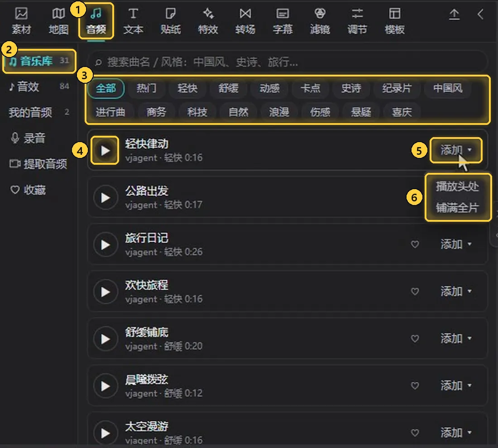This screenshot has width=498, height=448.
Task: Open 添加 dropdown for 欢快旅程
Action: click(x=456, y=291)
